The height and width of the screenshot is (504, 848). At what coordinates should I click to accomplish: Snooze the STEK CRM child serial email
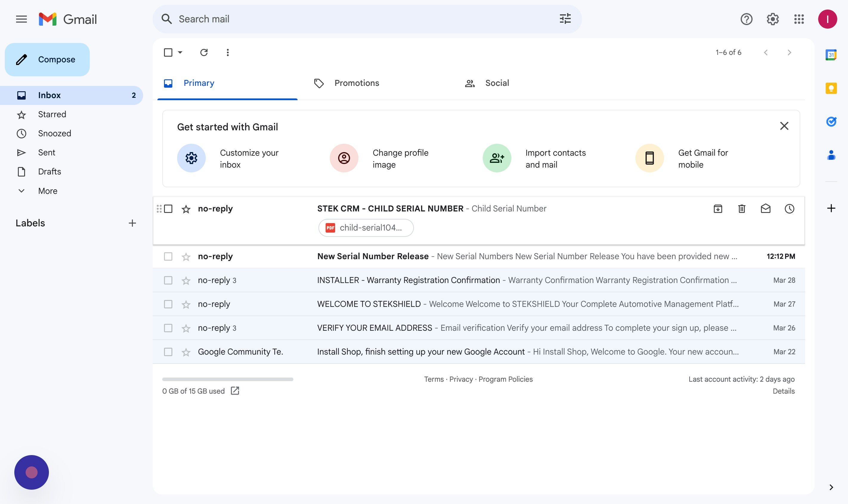pyautogui.click(x=789, y=208)
